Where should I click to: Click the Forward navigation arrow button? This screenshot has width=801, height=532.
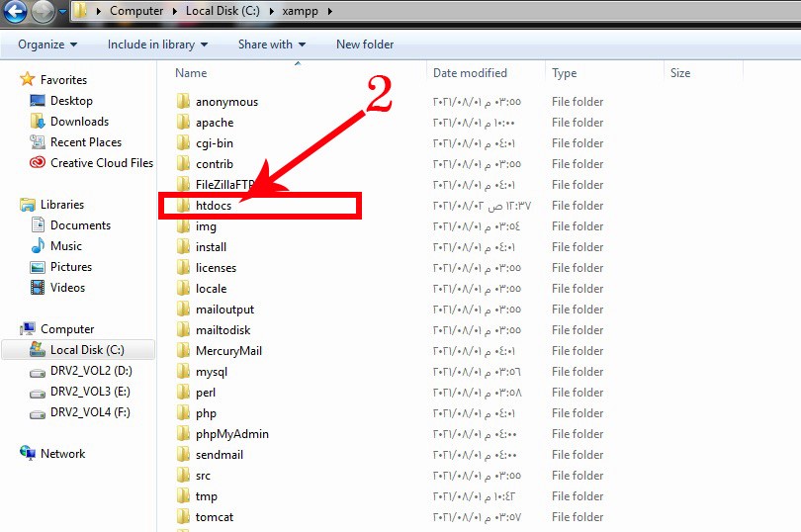pos(43,11)
